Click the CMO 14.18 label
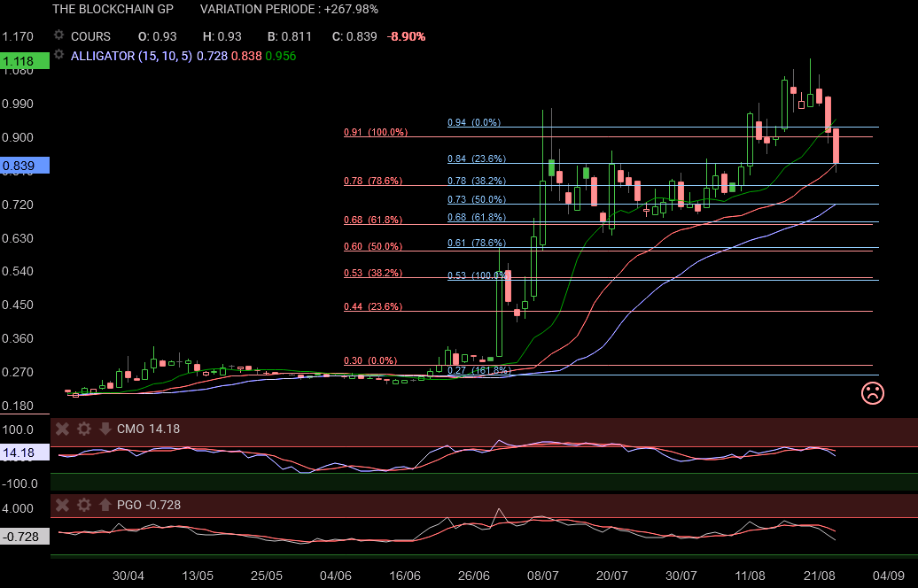This screenshot has width=918, height=588. click(x=148, y=429)
